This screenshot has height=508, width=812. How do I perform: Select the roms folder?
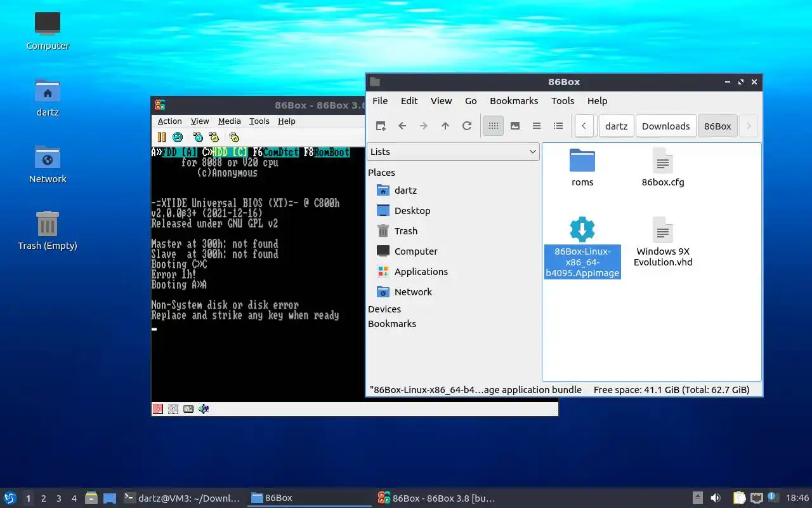[x=582, y=168]
